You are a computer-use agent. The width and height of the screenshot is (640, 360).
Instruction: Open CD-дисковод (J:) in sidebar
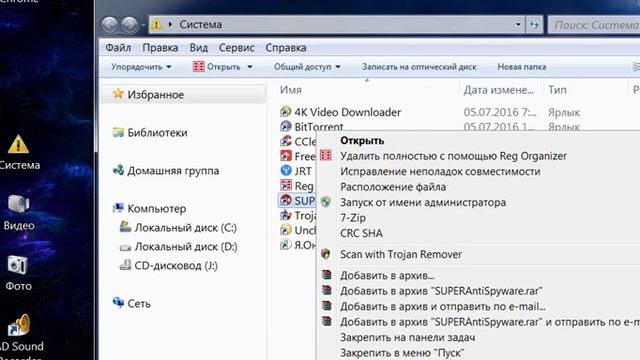click(176, 266)
